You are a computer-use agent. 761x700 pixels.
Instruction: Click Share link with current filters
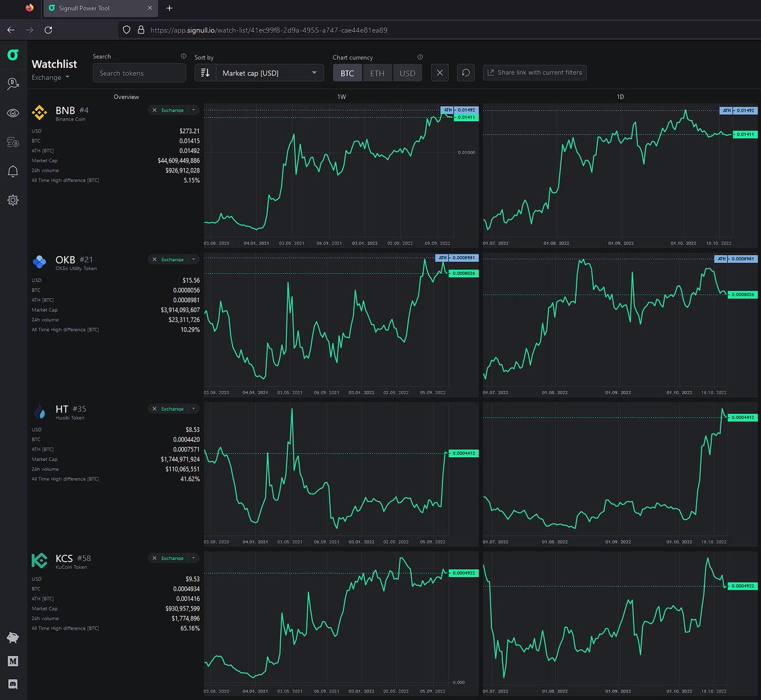[x=535, y=73]
